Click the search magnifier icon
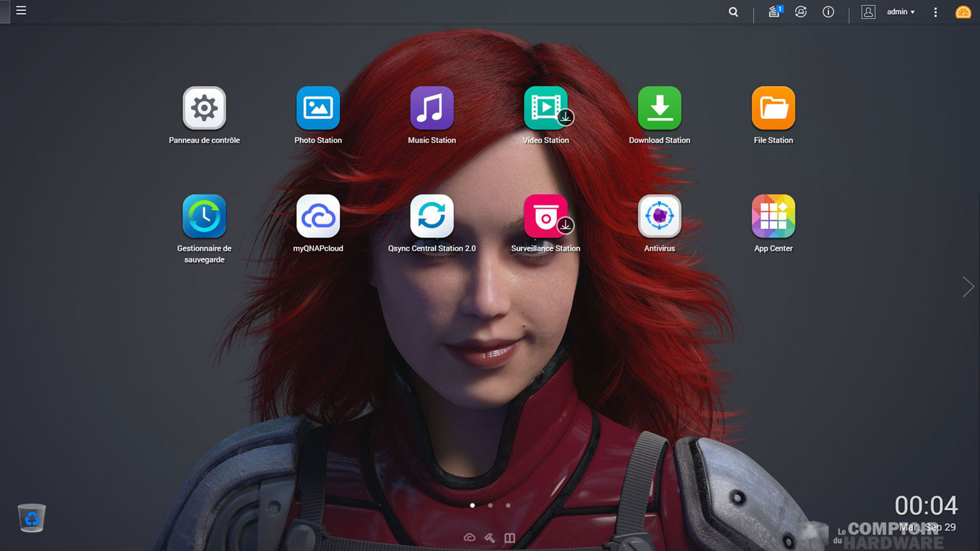Screen dimensions: 980x551 734,12
